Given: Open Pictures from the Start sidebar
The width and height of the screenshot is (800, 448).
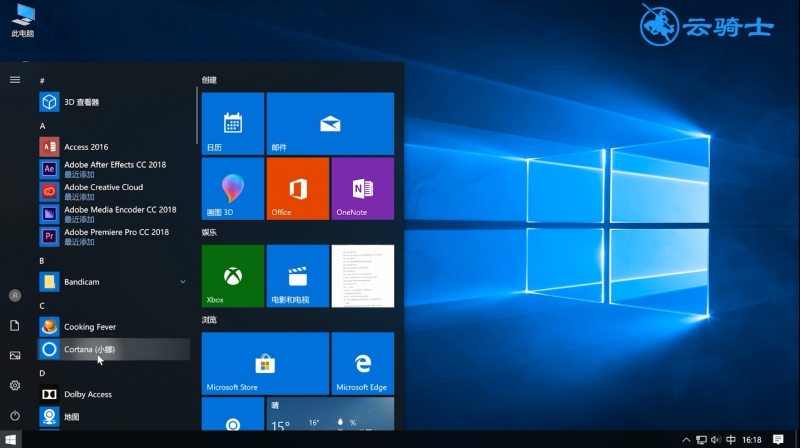Looking at the screenshot, I should pos(15,355).
